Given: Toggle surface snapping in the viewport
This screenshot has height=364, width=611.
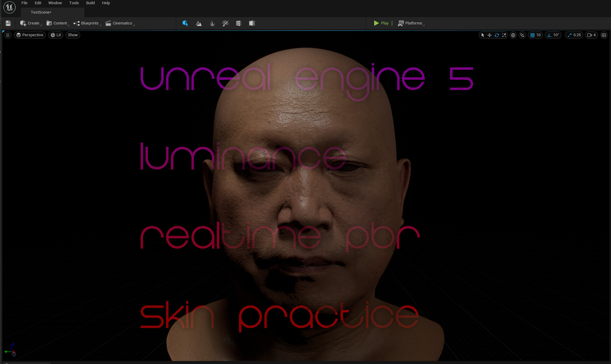Looking at the screenshot, I should click(522, 35).
